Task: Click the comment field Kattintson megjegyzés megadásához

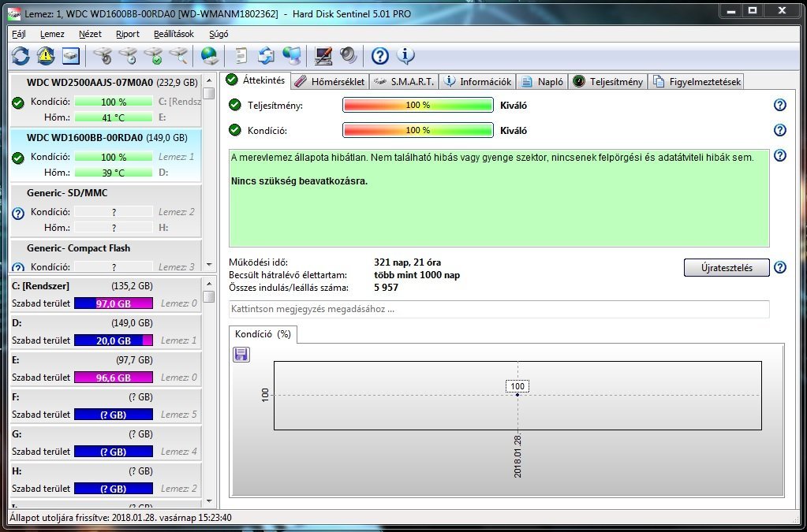Action: [499, 310]
